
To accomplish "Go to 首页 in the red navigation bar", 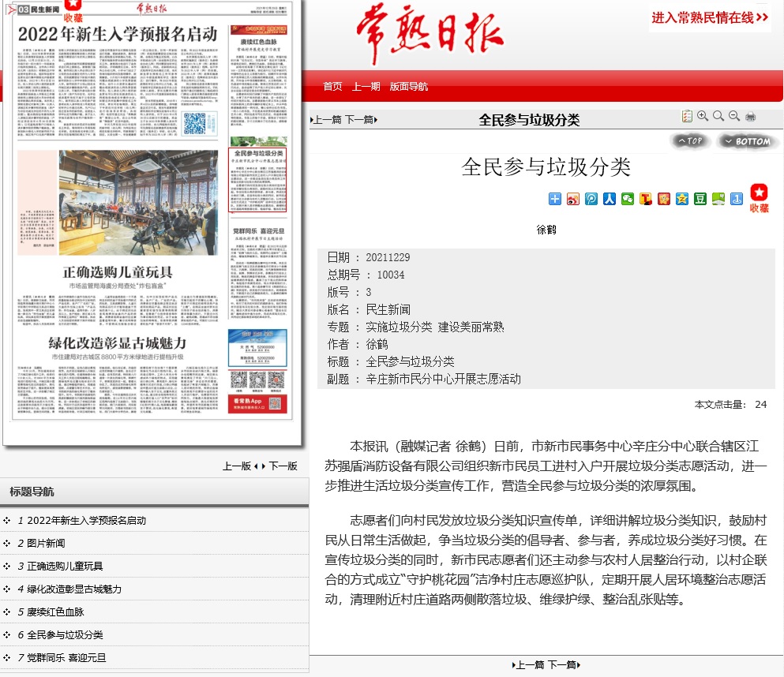I will click(332, 87).
